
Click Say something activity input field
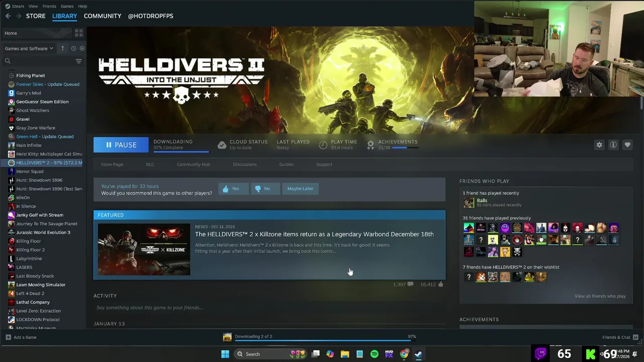click(x=269, y=308)
